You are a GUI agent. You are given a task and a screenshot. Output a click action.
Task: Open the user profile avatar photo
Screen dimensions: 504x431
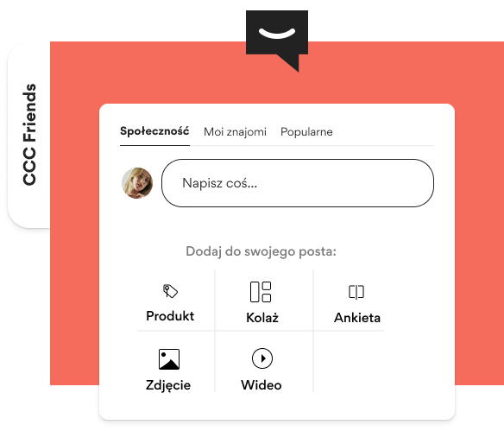(x=137, y=183)
